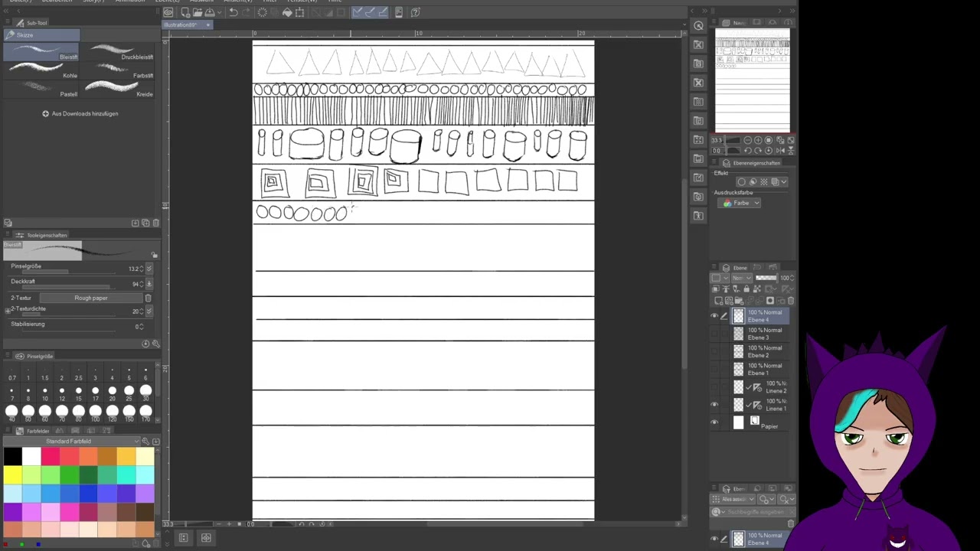Open Deckkraft dynamics settings button
The height and width of the screenshot is (551, 980).
[149, 284]
